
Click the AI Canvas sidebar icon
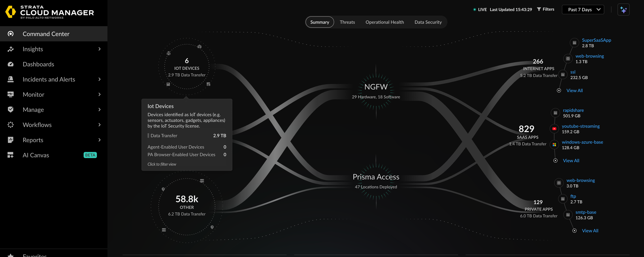coord(11,155)
